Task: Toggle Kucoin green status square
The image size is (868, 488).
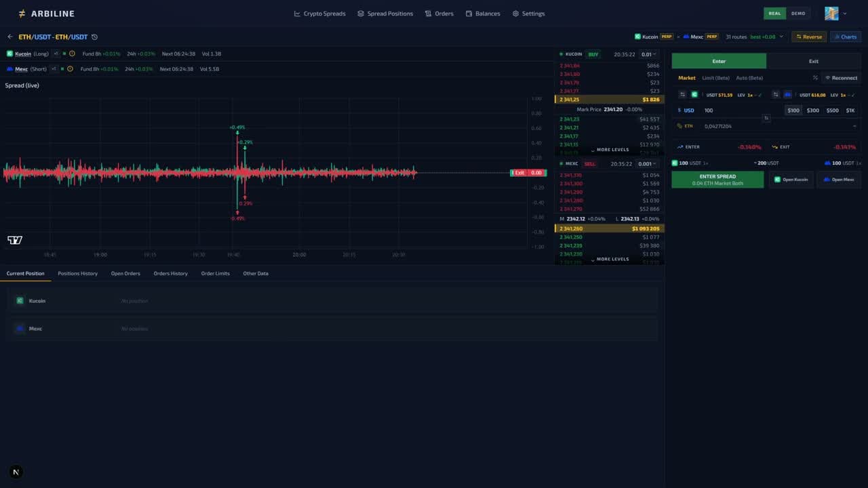Action: pyautogui.click(x=64, y=54)
